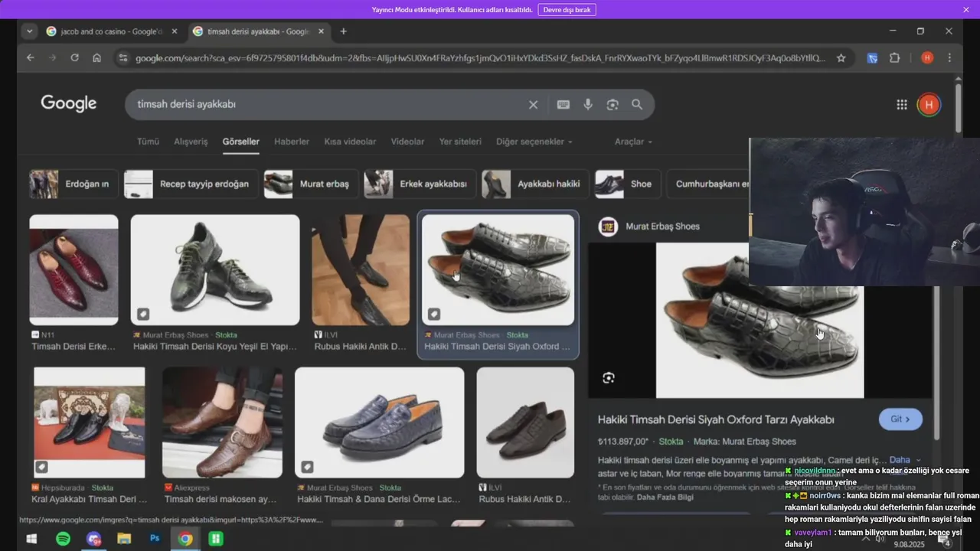Open the on-screen keyboard icon in search bar
The width and height of the screenshot is (980, 551).
563,105
